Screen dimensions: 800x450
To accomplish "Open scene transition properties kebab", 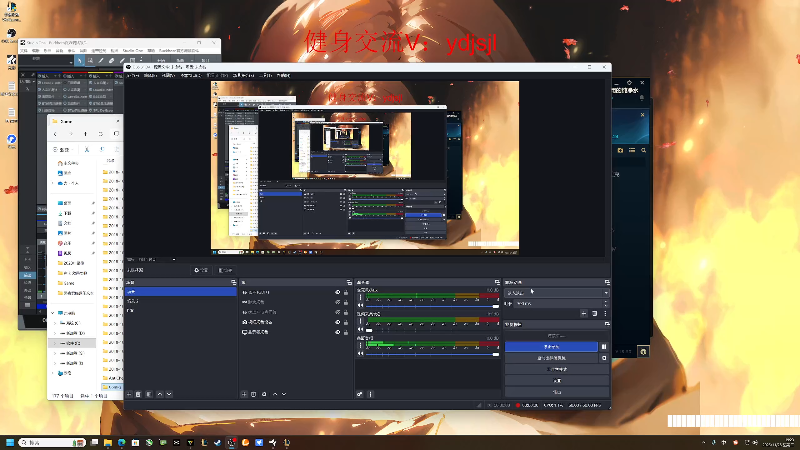I will pos(605,314).
